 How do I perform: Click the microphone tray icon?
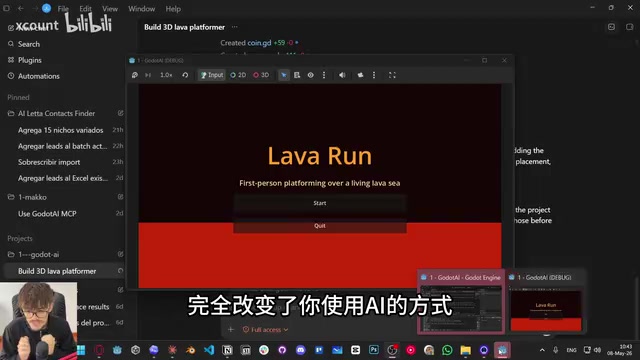tap(556, 350)
